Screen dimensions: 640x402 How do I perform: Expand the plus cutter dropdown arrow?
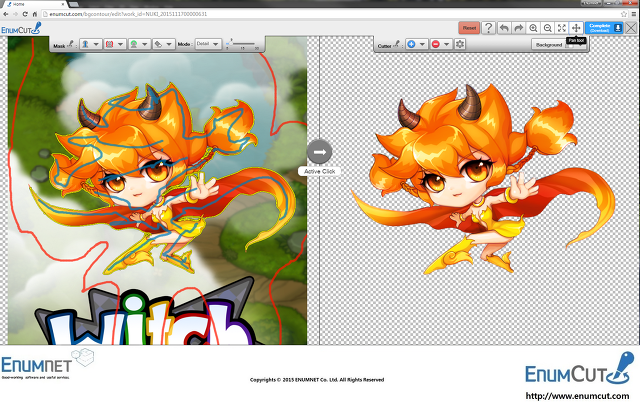pyautogui.click(x=422, y=44)
